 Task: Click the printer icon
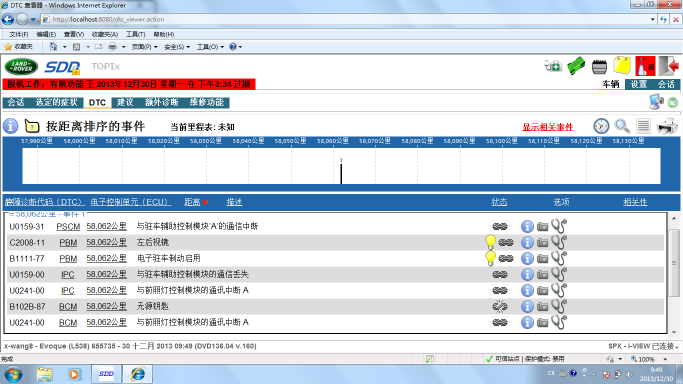(x=667, y=126)
